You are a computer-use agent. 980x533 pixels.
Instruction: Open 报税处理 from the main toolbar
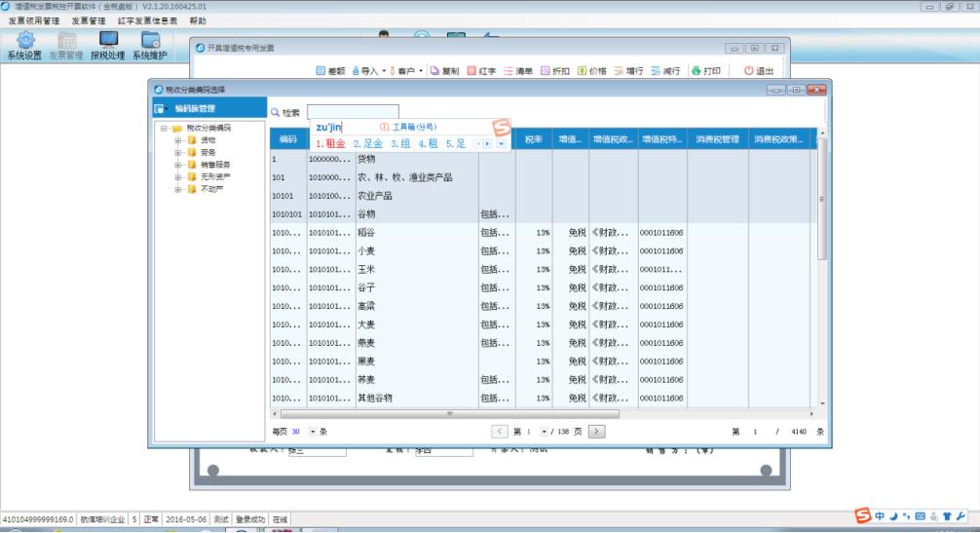click(108, 40)
